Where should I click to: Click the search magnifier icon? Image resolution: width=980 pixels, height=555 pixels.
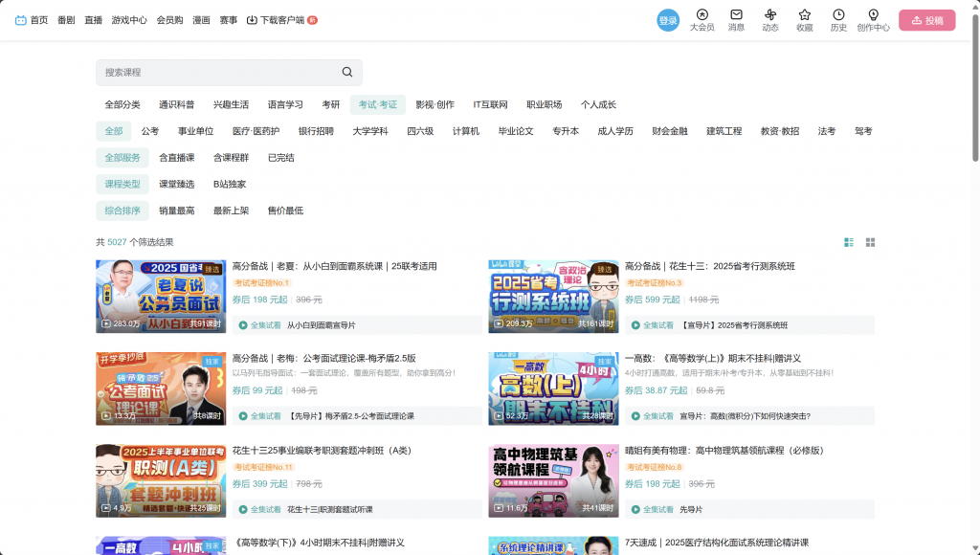(x=346, y=72)
